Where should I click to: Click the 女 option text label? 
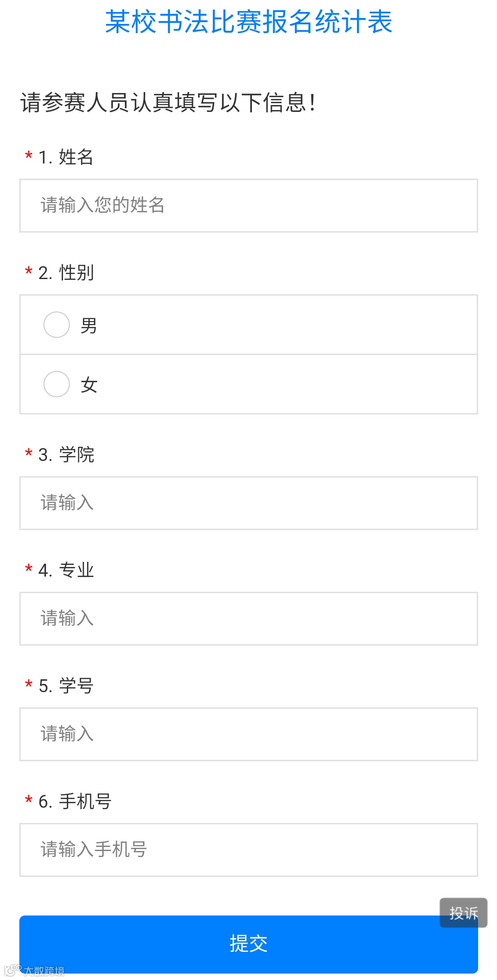tap(89, 385)
